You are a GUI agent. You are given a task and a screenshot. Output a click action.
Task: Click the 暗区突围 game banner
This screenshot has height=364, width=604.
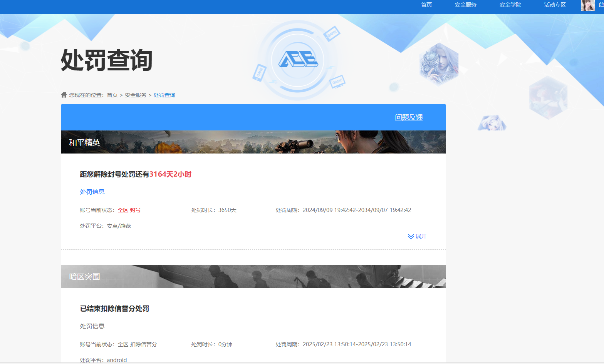click(x=253, y=276)
